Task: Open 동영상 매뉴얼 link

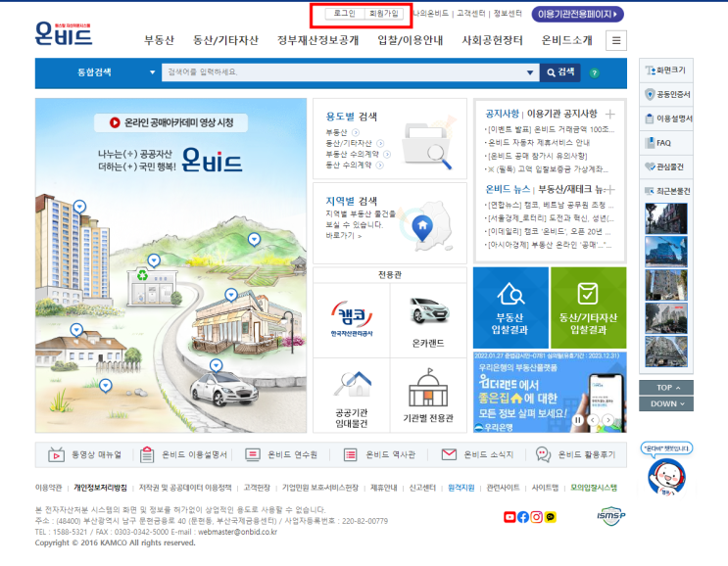Action: pos(85,454)
